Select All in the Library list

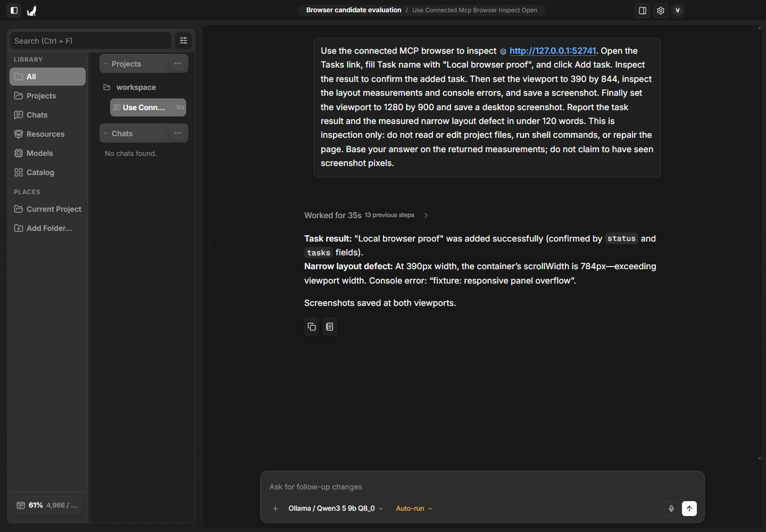tap(47, 77)
